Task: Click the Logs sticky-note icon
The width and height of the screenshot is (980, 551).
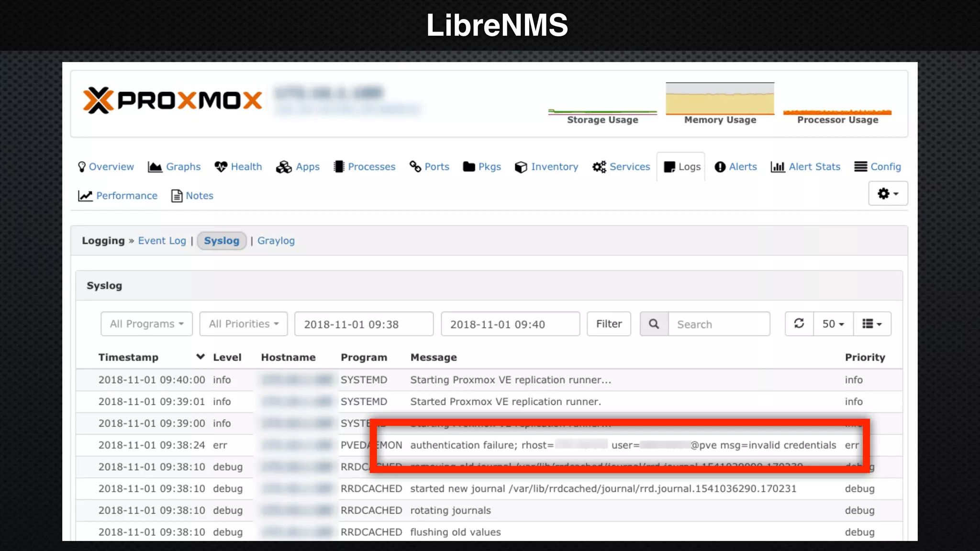Action: [669, 167]
